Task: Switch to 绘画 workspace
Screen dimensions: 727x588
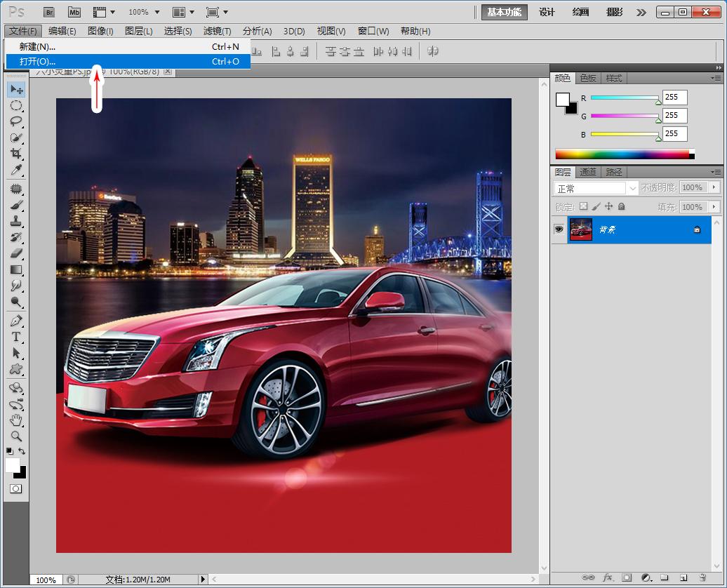Action: pos(580,12)
